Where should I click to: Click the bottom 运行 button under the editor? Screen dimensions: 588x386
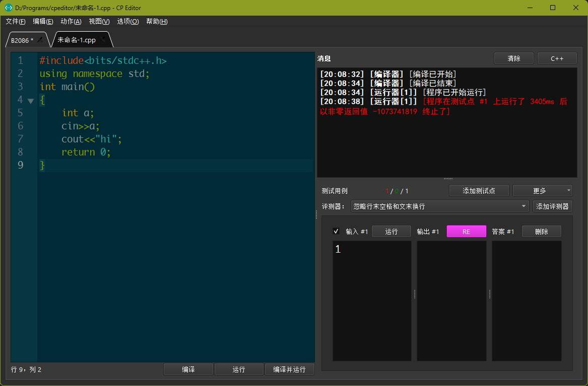238,369
